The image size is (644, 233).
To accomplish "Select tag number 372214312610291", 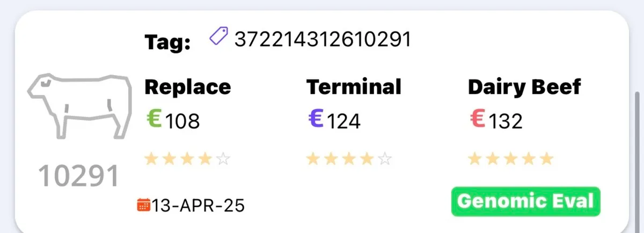I will [x=322, y=39].
